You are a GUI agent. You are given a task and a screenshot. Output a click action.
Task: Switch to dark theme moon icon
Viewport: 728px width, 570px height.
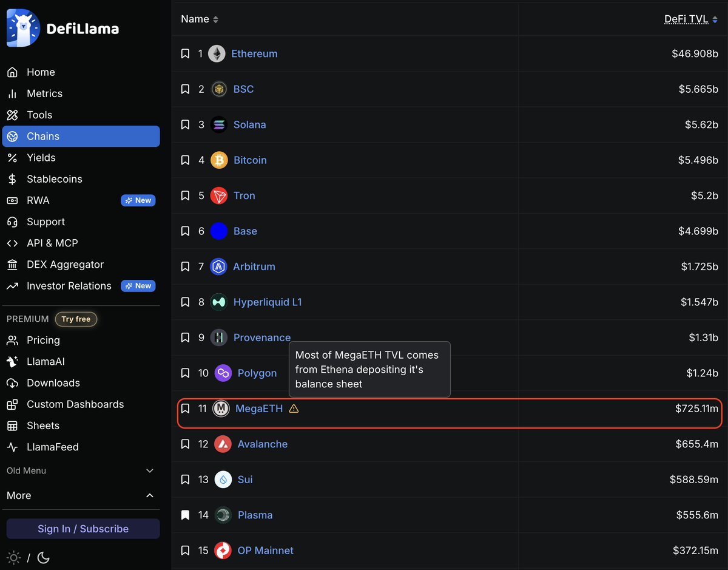point(44,557)
